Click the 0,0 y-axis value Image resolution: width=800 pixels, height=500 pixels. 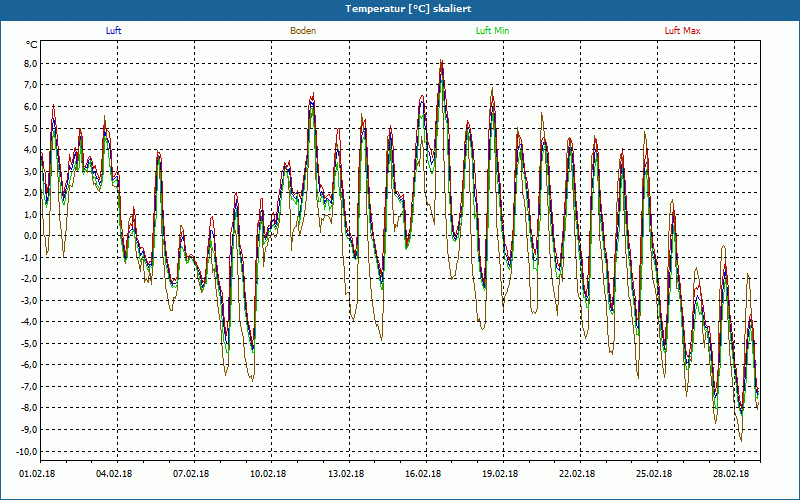(x=29, y=236)
